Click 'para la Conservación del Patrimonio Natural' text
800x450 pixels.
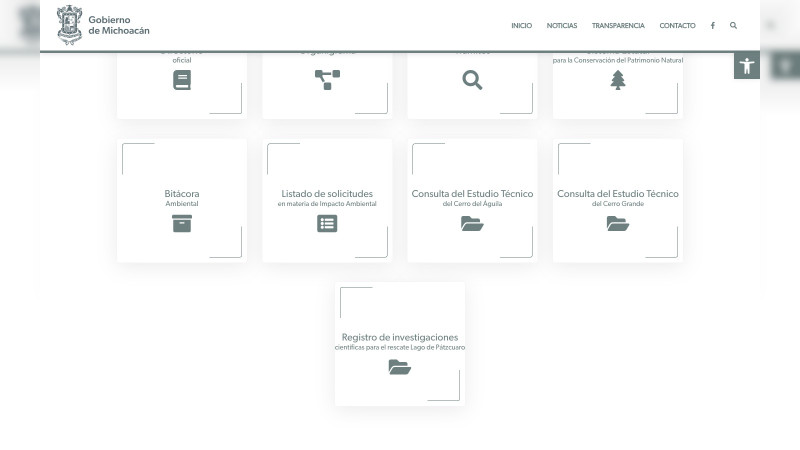pyautogui.click(x=618, y=60)
